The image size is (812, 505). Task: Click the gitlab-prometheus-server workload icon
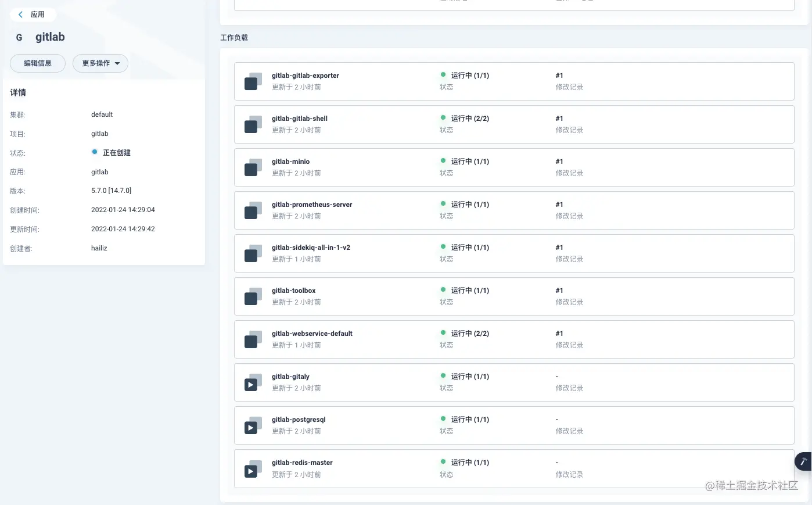point(253,210)
